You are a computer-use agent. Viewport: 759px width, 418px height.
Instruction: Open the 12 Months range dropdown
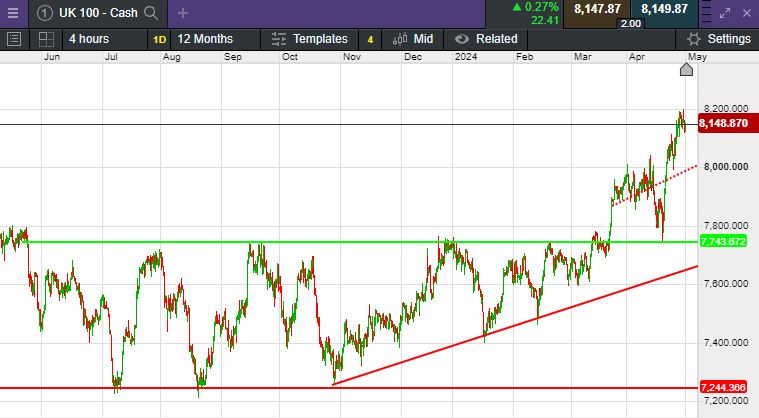pos(215,39)
